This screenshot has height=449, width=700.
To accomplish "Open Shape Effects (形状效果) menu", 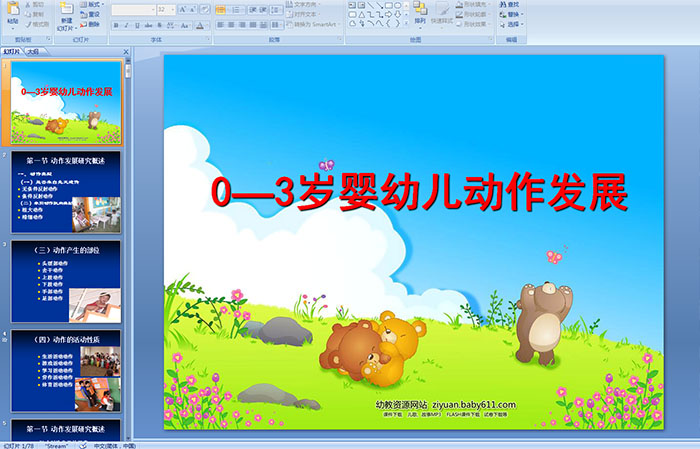I will 472,24.
